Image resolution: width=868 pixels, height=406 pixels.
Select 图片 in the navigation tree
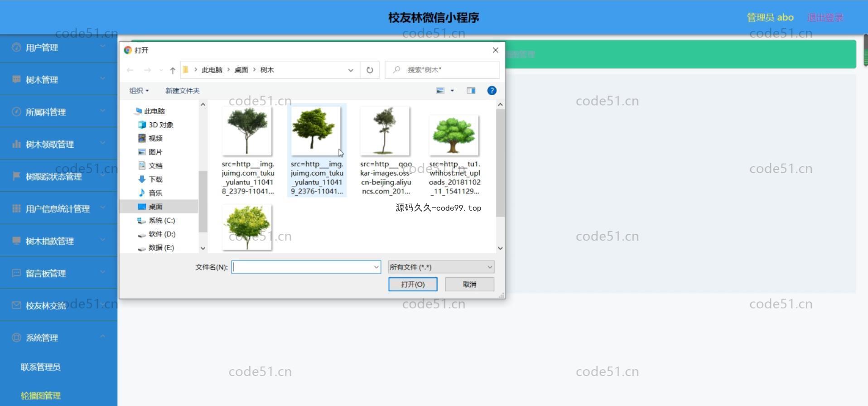coord(155,152)
